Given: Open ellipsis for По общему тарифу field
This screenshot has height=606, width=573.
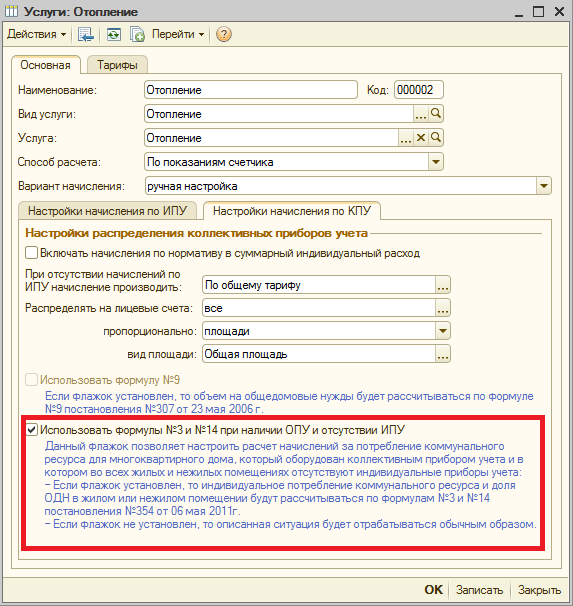Looking at the screenshot, I should pyautogui.click(x=443, y=285).
